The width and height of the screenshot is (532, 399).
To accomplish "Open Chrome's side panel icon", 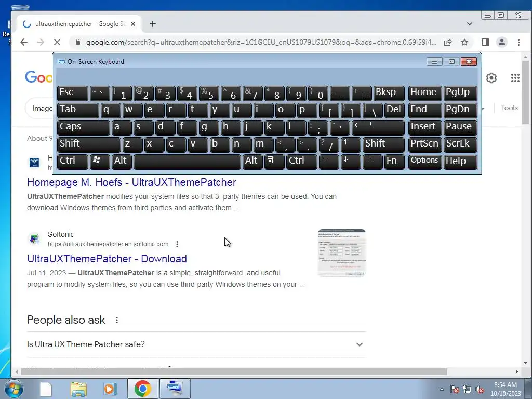I will pyautogui.click(x=485, y=42).
